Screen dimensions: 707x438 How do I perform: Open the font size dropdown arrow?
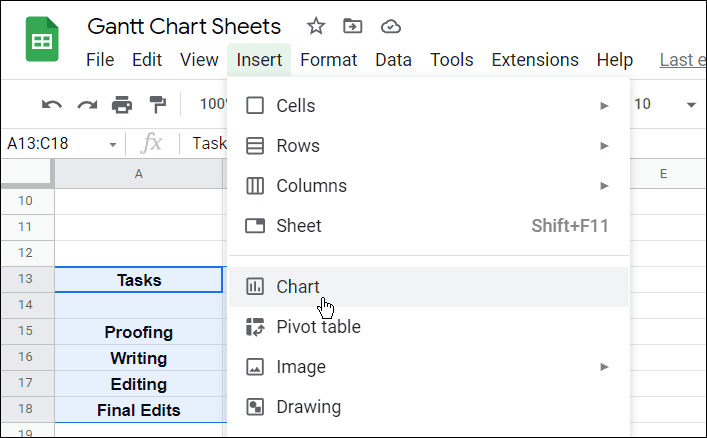[x=691, y=105]
